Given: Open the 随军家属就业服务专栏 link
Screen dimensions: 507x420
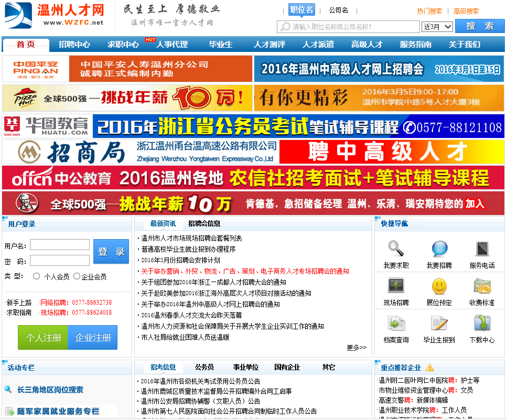Looking at the screenshot, I should 58,411.
